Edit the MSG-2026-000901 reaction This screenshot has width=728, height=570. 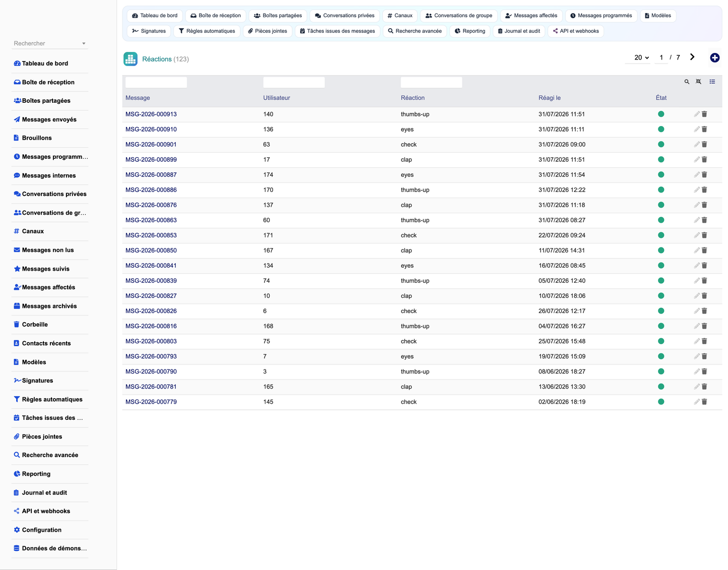[x=697, y=145]
